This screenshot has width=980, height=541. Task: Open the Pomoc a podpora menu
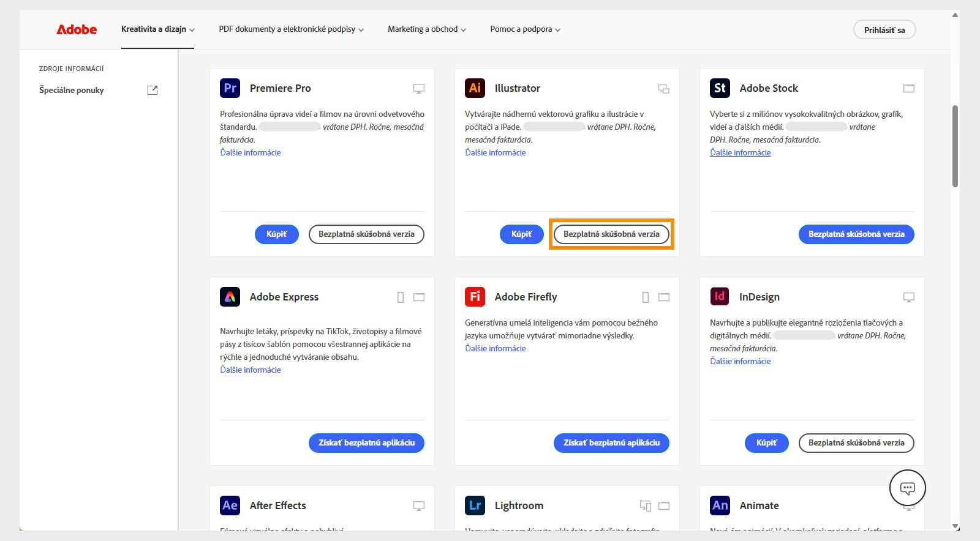pyautogui.click(x=525, y=29)
